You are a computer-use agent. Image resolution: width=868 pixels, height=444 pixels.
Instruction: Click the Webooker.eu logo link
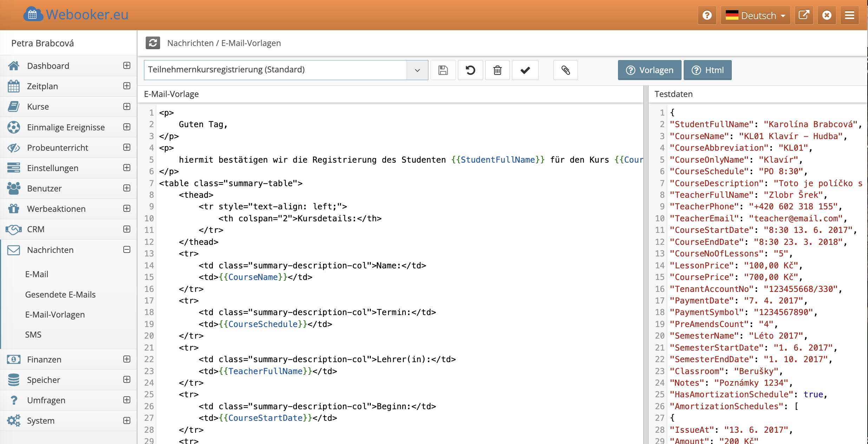coord(76,15)
